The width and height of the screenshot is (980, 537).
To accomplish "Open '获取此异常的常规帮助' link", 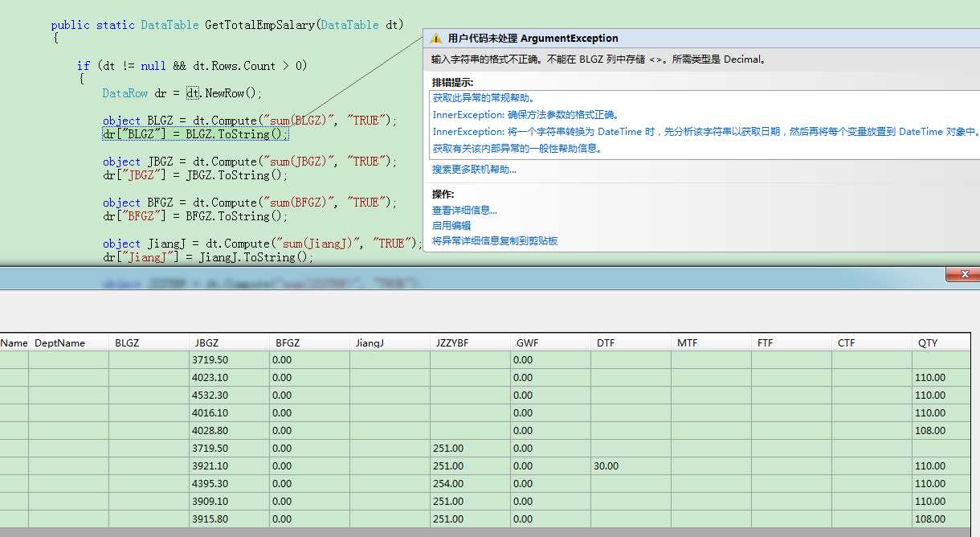I will pyautogui.click(x=484, y=98).
